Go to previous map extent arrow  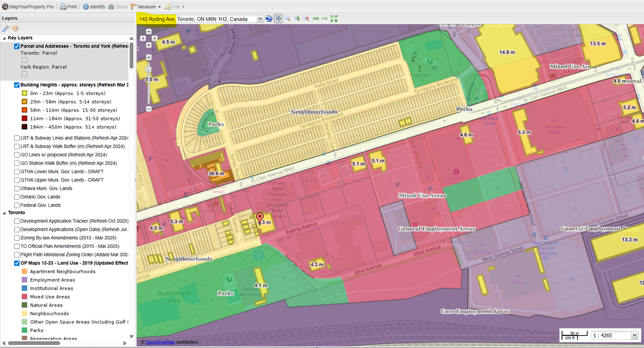tap(315, 19)
